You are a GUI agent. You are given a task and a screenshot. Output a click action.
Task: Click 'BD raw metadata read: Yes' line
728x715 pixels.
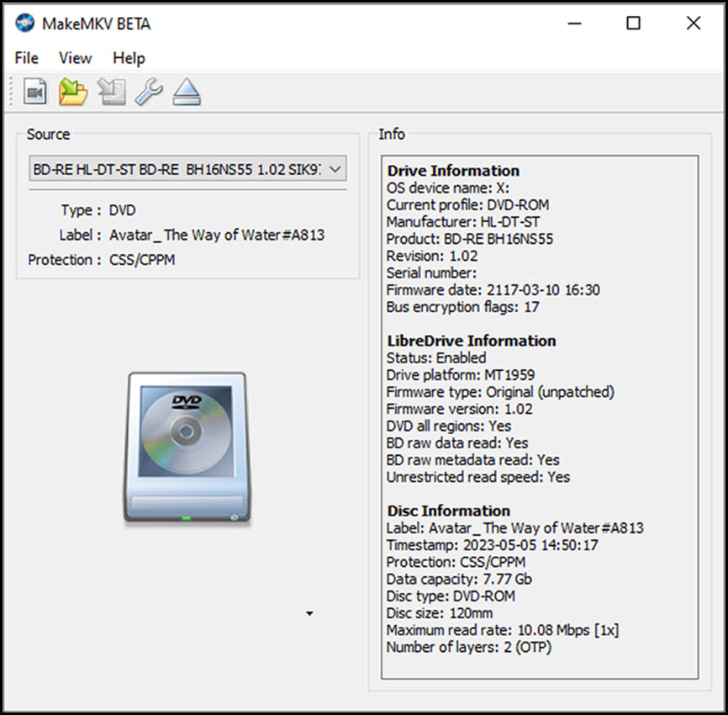[473, 460]
